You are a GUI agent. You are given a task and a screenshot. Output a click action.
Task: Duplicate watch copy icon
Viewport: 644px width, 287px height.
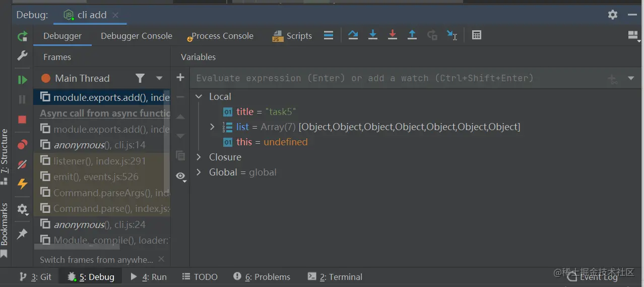pos(180,155)
